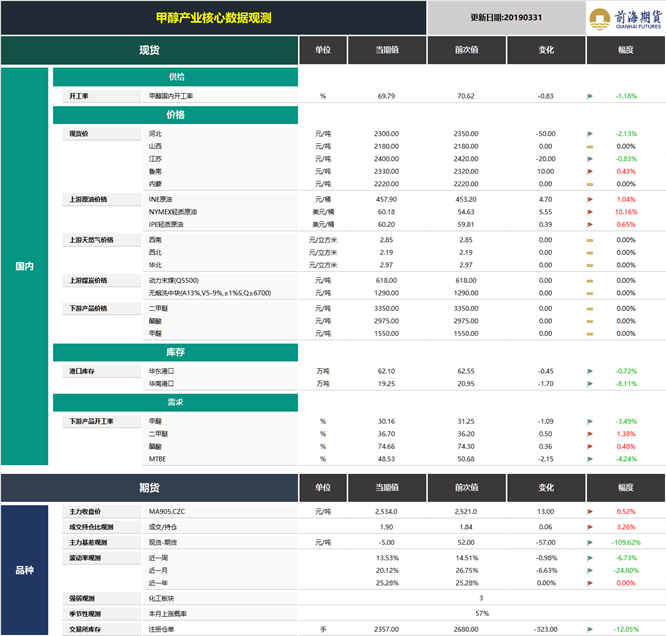Click yellow dash icon for 山西 row
The height and width of the screenshot is (636, 666).
(590, 147)
